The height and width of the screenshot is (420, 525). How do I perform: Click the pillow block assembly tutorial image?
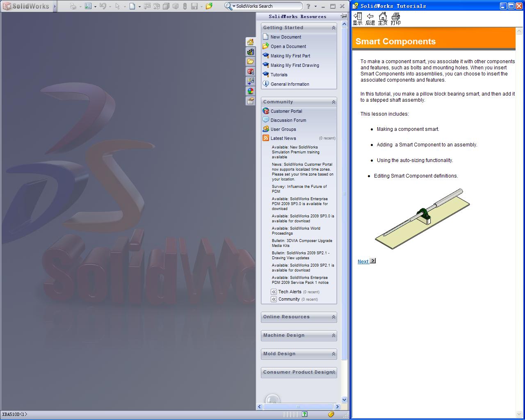pos(422,218)
